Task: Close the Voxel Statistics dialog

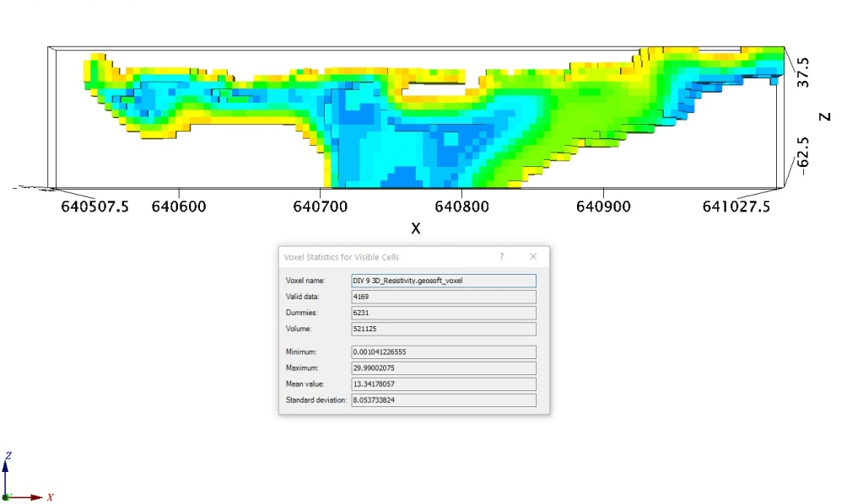Action: point(533,256)
